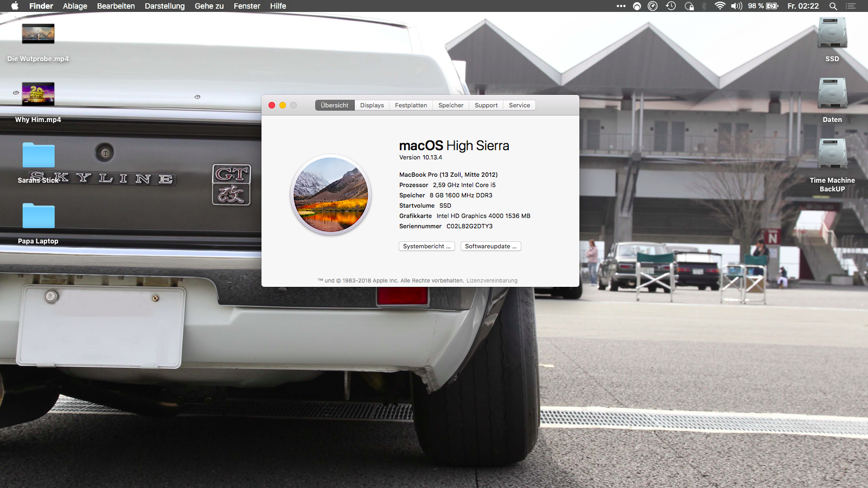Click the macOS High Sierra logo image
The height and width of the screenshot is (488, 868).
tap(331, 195)
